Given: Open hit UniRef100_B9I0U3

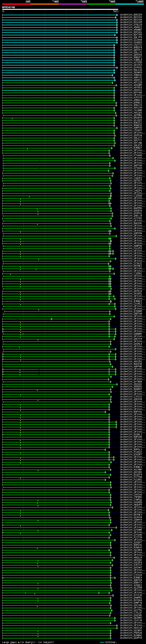Looking at the screenshot, I should (131, 17).
